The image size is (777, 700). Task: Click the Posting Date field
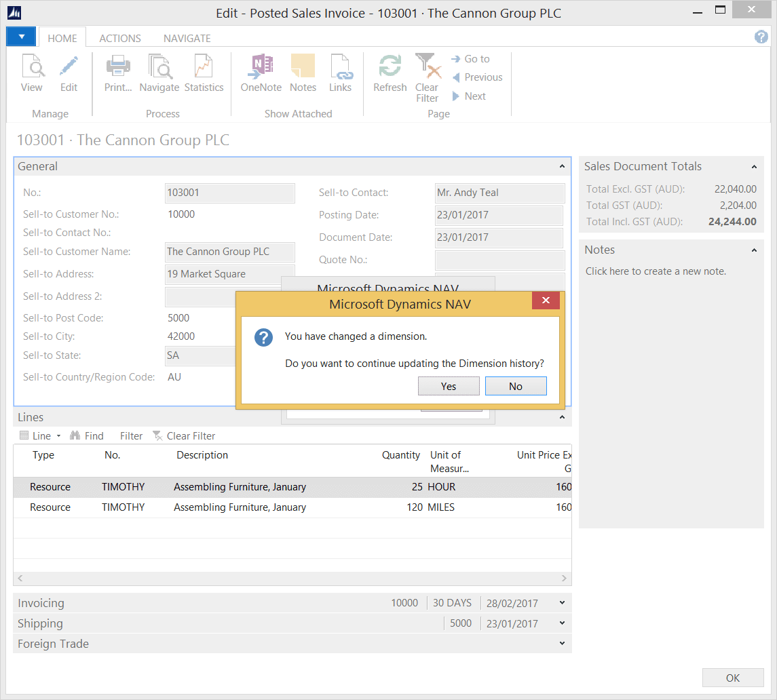[499, 215]
